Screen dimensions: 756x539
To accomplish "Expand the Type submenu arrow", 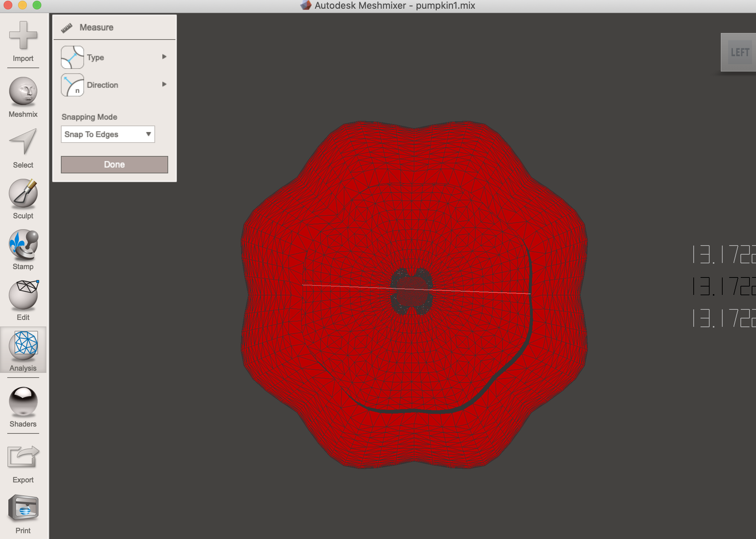I will (x=164, y=57).
